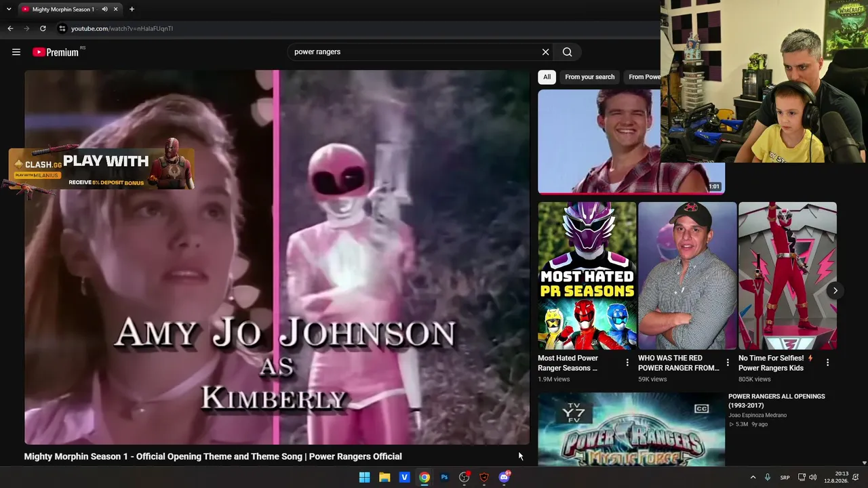Select the 'From your search' filter chip
The width and height of the screenshot is (868, 488).
(589, 77)
